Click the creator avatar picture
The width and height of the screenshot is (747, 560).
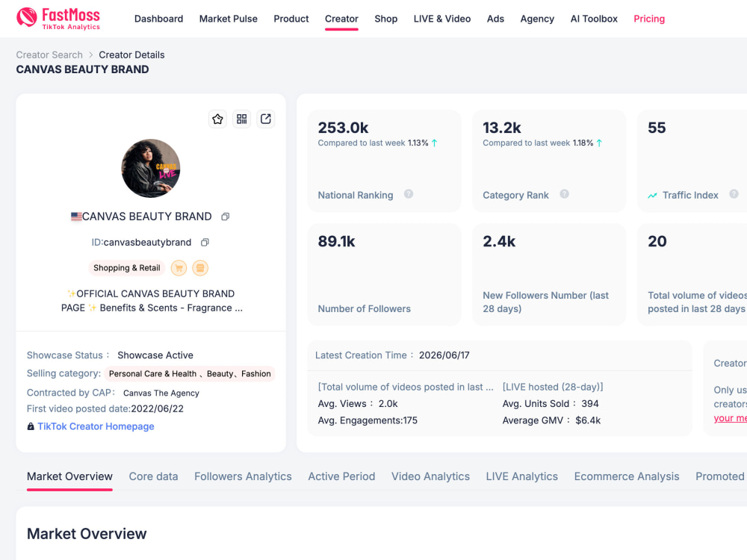click(x=151, y=168)
